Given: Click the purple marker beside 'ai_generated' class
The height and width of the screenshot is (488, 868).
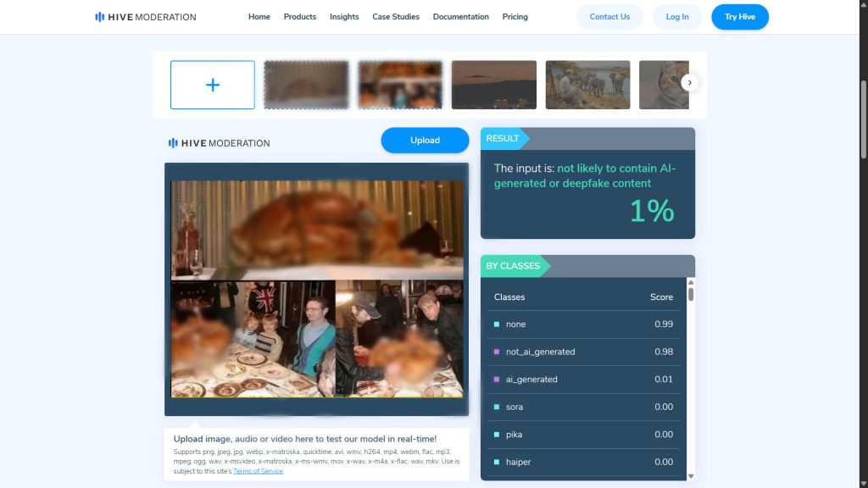Looking at the screenshot, I should 497,380.
